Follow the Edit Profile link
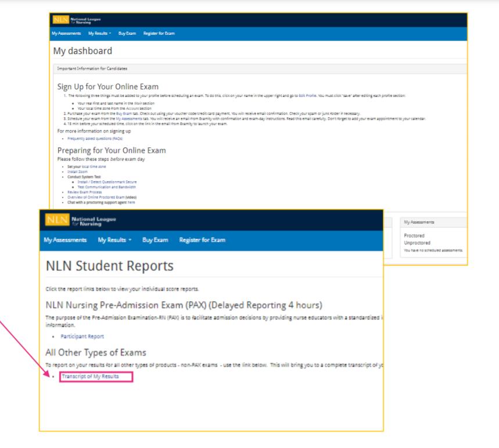 (x=307, y=96)
